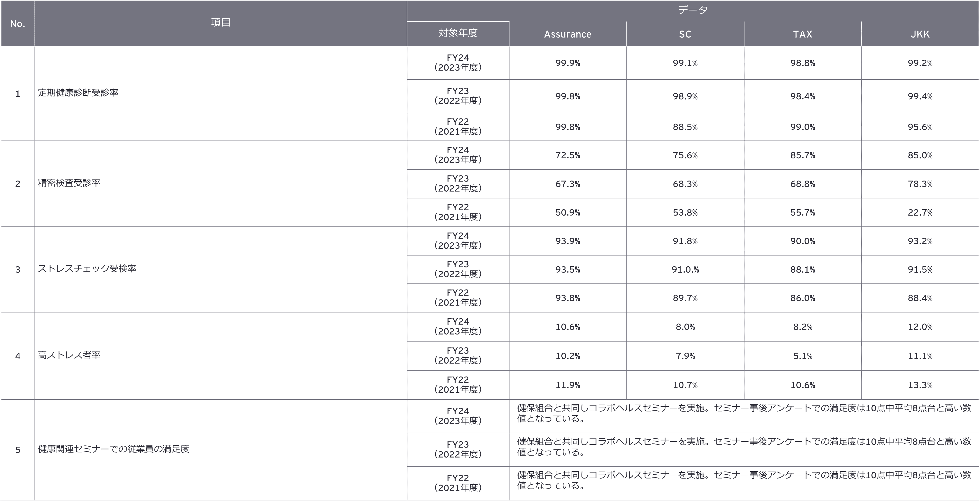Select the 22.7% JKK cell
Viewport: 980px width, 501px height.
[920, 213]
